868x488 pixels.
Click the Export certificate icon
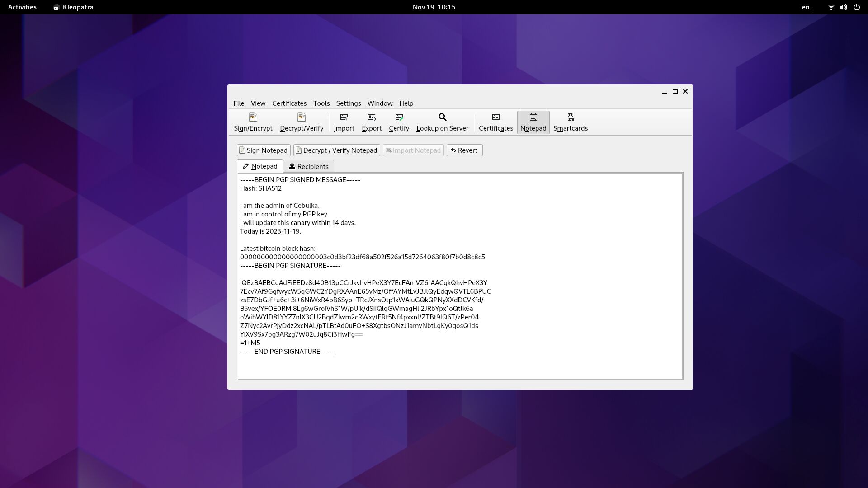point(371,122)
